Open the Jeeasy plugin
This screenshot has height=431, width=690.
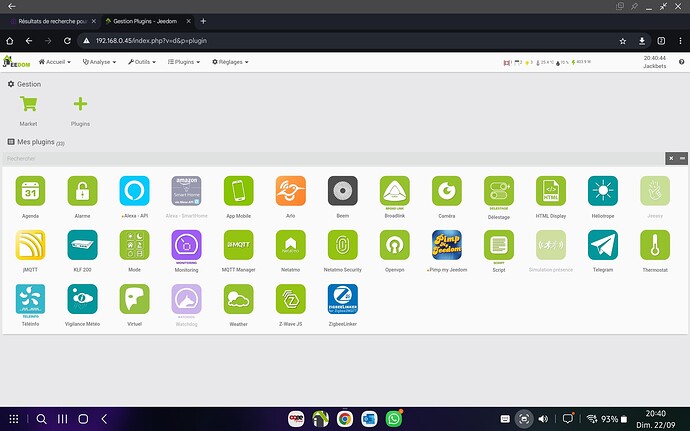655,191
